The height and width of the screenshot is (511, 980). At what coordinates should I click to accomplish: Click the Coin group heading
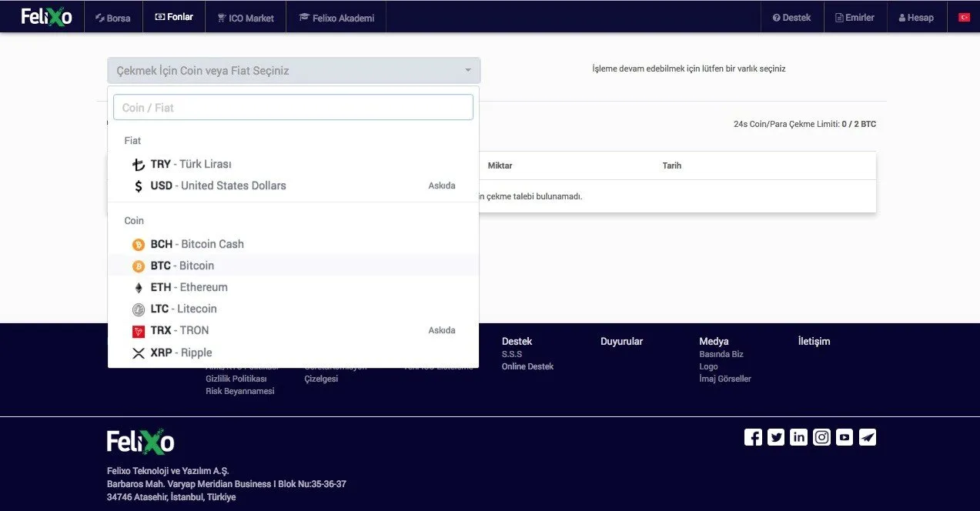pyautogui.click(x=134, y=221)
